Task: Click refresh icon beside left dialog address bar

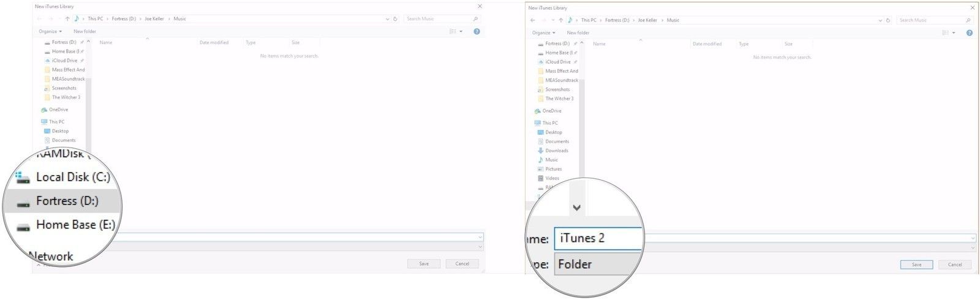Action: click(395, 19)
